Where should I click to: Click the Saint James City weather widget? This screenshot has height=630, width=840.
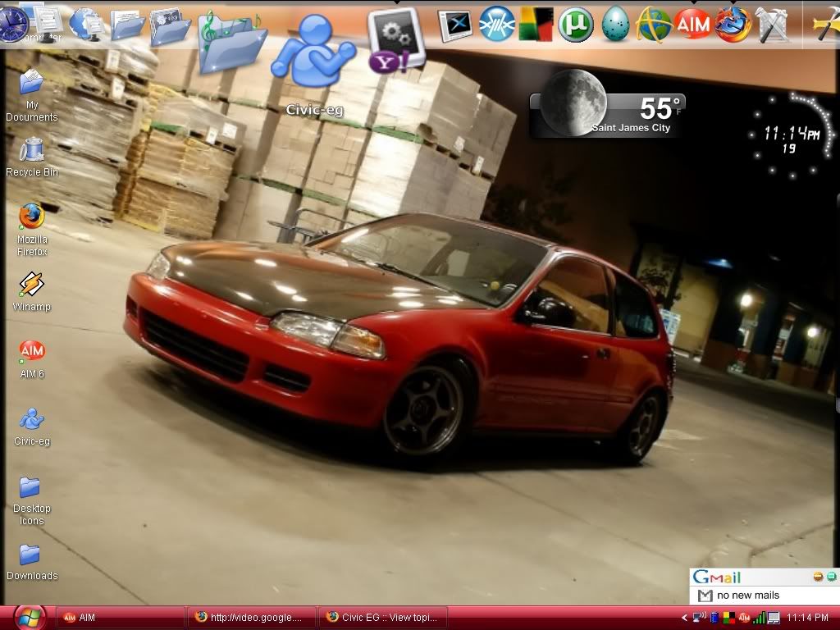pos(607,115)
